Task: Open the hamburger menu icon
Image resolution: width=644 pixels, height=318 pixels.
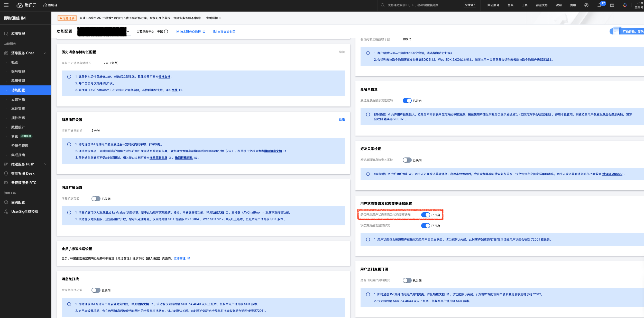Action: point(6,5)
